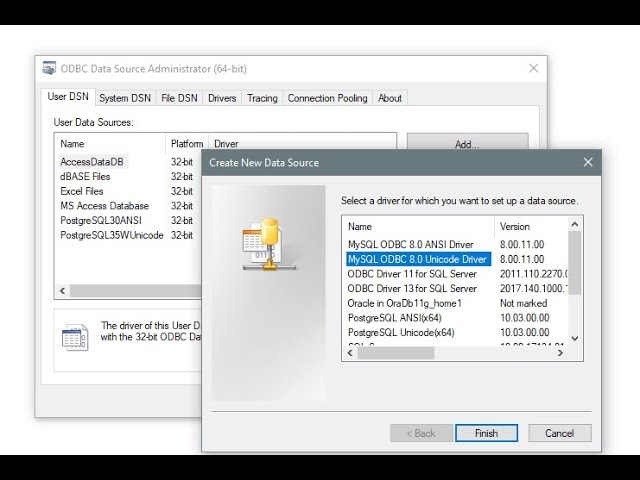Select ODBC Driver 13 for SQL Server
The width and height of the screenshot is (640, 480).
[412, 289]
